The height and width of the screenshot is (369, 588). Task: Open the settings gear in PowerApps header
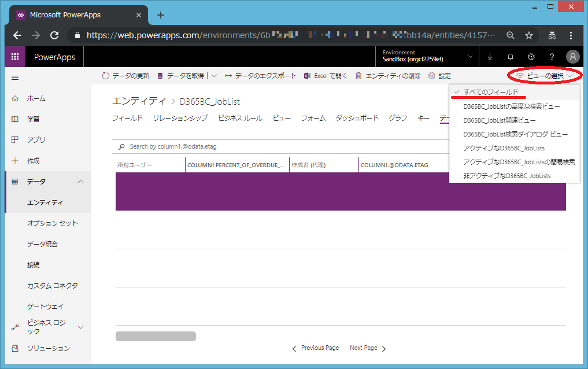point(531,57)
